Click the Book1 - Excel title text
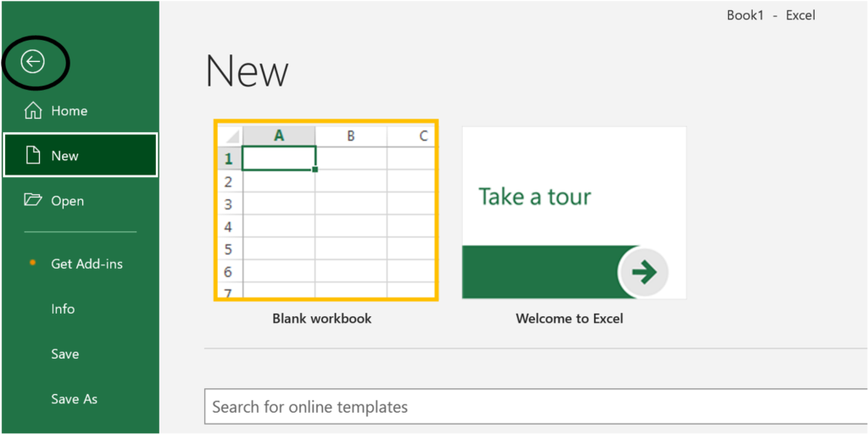The height and width of the screenshot is (434, 868). 771,15
